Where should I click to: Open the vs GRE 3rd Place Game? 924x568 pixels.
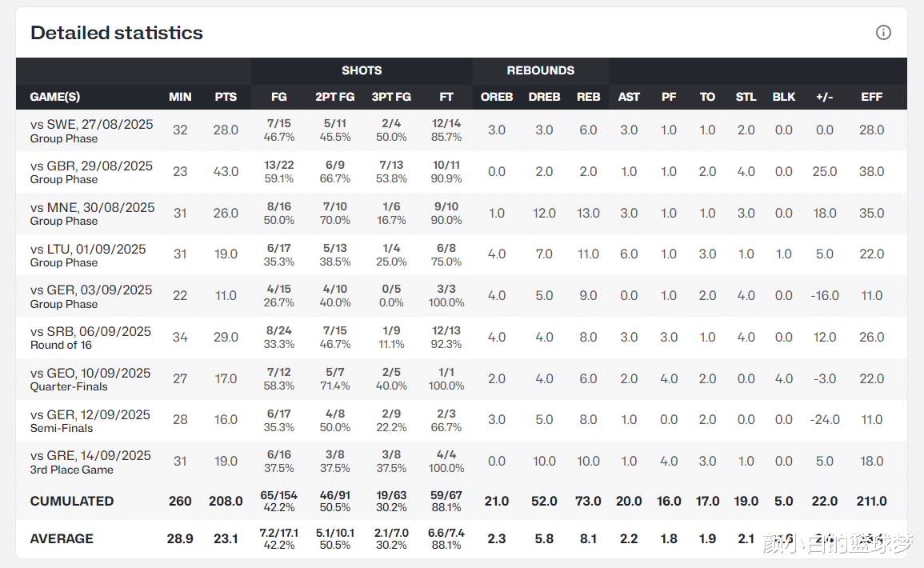tap(90, 456)
